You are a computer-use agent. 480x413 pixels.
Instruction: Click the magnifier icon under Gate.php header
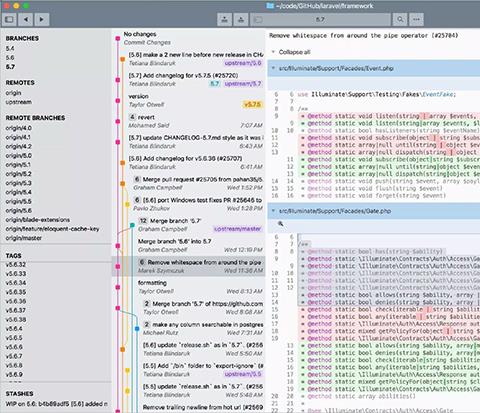coord(281,224)
